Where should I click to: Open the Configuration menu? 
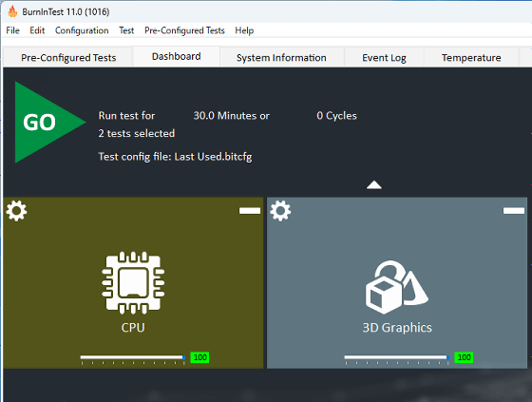[82, 30]
